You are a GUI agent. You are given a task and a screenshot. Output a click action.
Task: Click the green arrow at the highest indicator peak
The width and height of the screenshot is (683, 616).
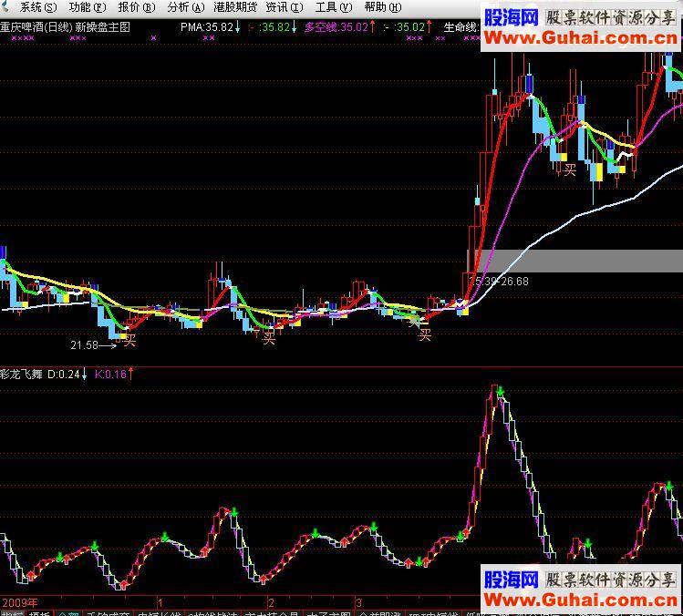click(500, 391)
